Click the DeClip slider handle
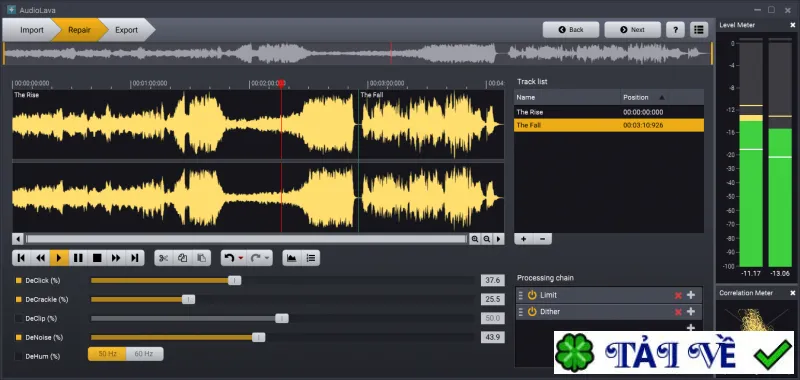This screenshot has width=800, height=380. pos(282,318)
